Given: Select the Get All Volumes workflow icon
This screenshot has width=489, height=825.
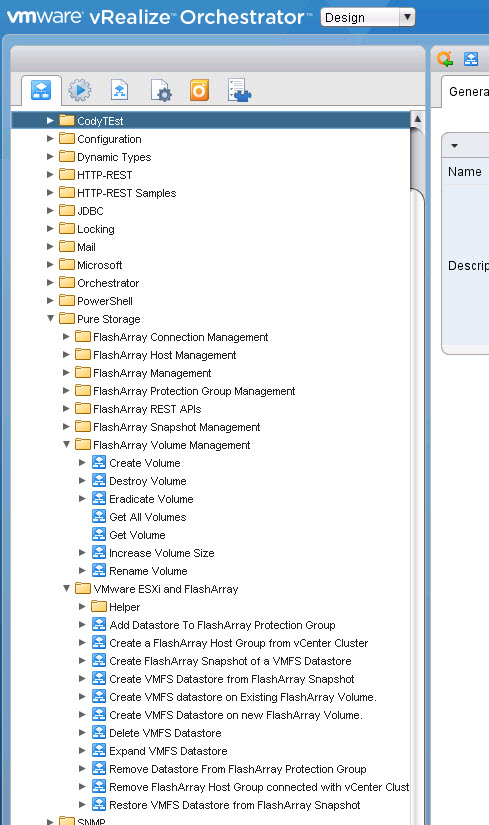Looking at the screenshot, I should 99,516.
